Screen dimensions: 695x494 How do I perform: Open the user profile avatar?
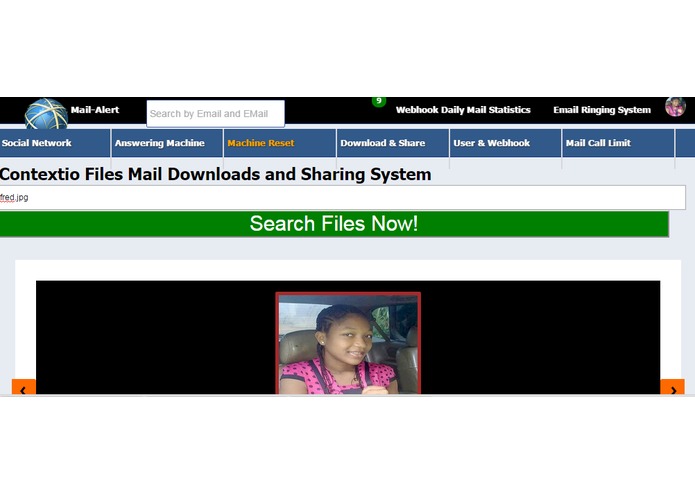click(x=675, y=107)
